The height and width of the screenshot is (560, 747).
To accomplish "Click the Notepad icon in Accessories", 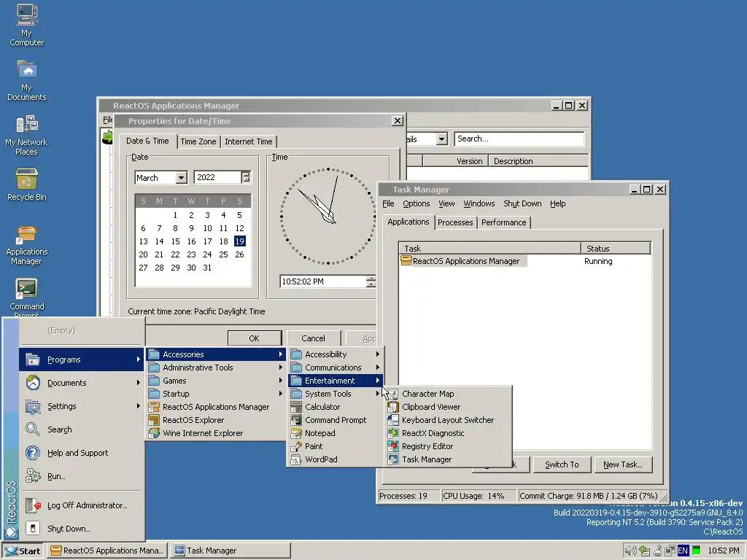I will point(296,433).
